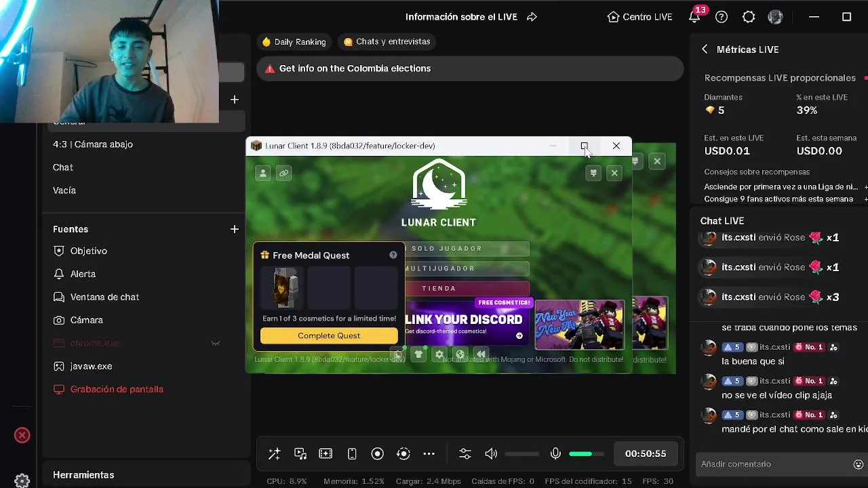Click SOLO JUGADOR in Lunar Client
This screenshot has width=868, height=488.
tap(467, 249)
